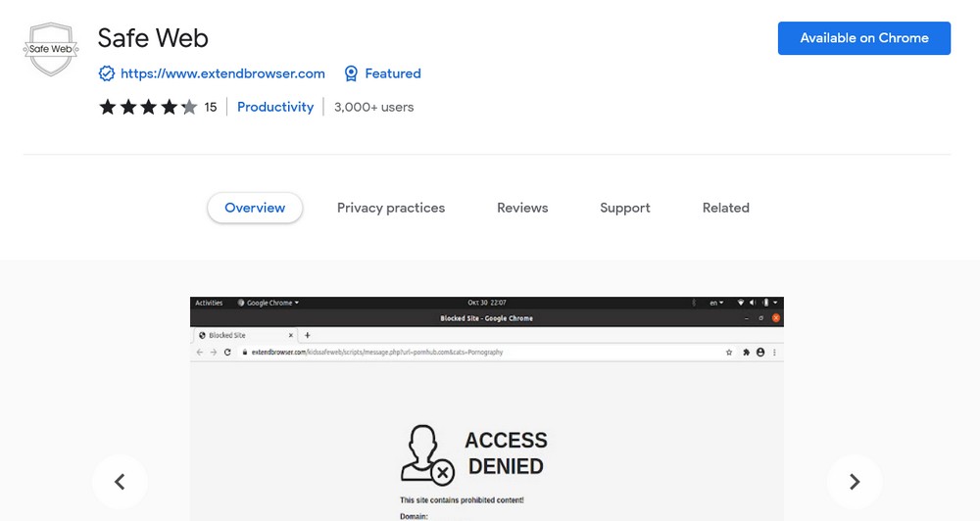
Task: Open the Featured label link
Action: coord(393,73)
